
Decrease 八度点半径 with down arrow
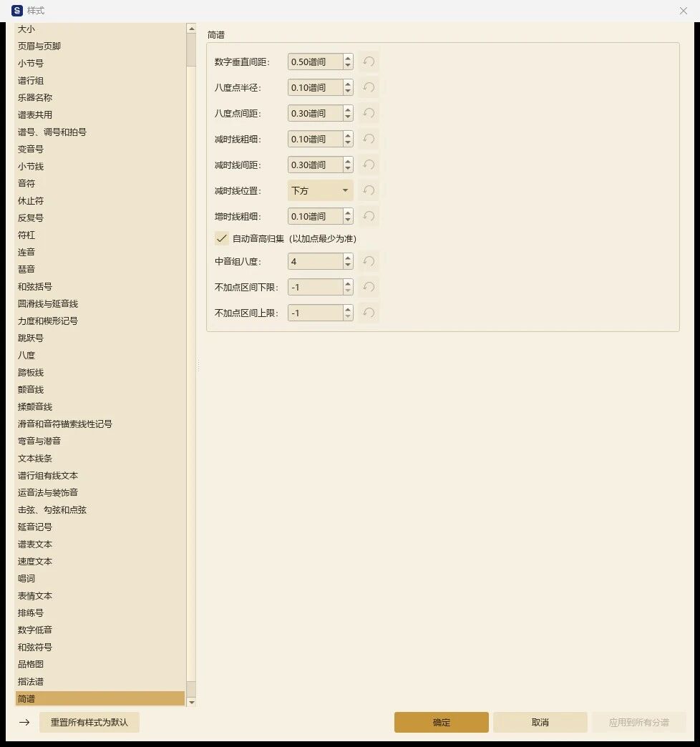pos(348,92)
